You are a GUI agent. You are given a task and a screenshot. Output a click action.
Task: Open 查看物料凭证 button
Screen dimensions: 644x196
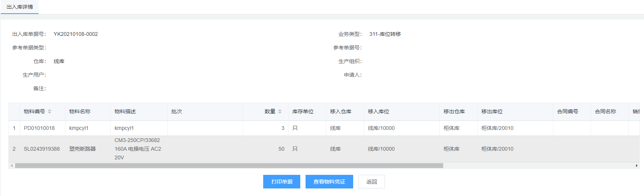click(x=329, y=182)
